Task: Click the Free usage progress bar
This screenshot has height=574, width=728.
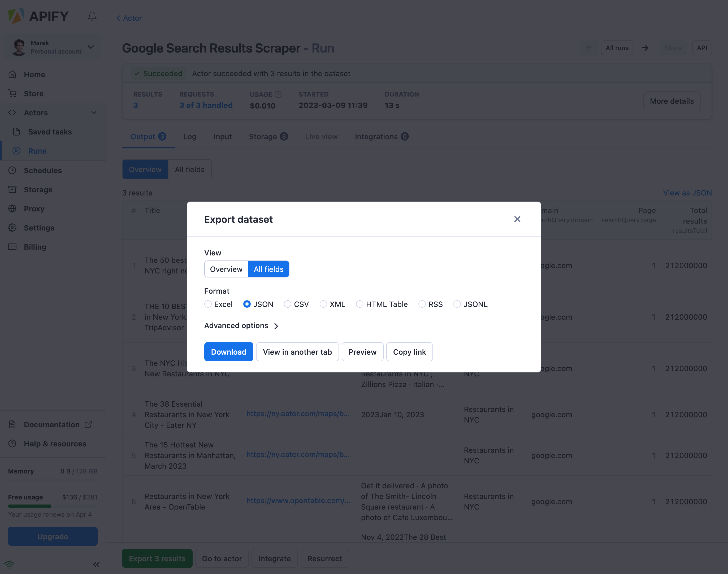Action: [x=53, y=506]
